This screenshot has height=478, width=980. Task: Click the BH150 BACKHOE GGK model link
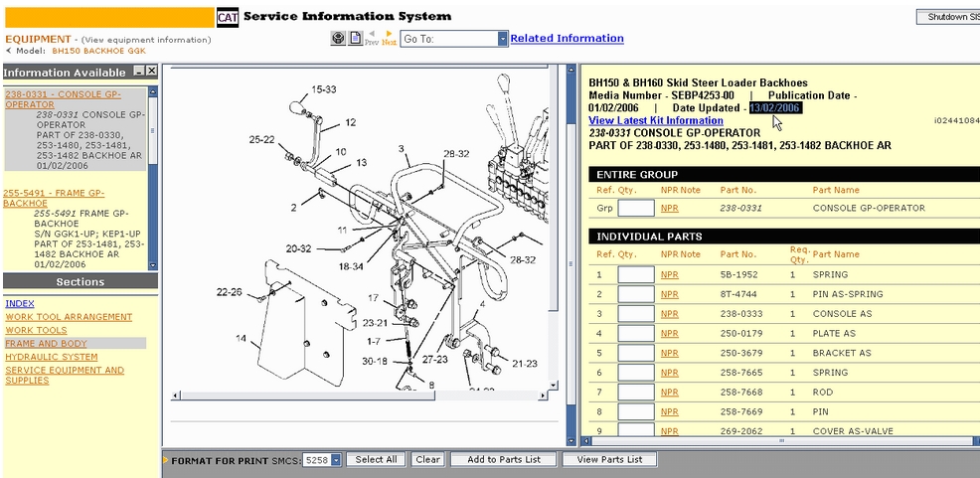click(x=98, y=50)
